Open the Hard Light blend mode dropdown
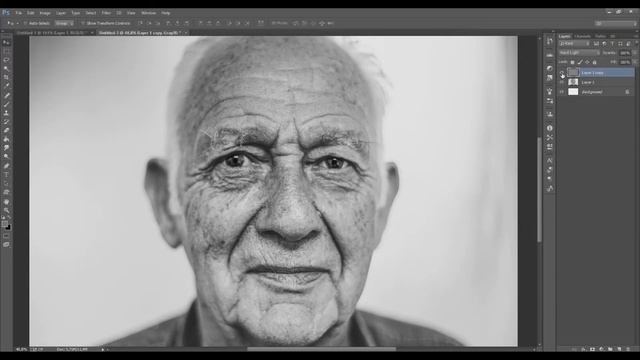The width and height of the screenshot is (640, 360). [579, 53]
